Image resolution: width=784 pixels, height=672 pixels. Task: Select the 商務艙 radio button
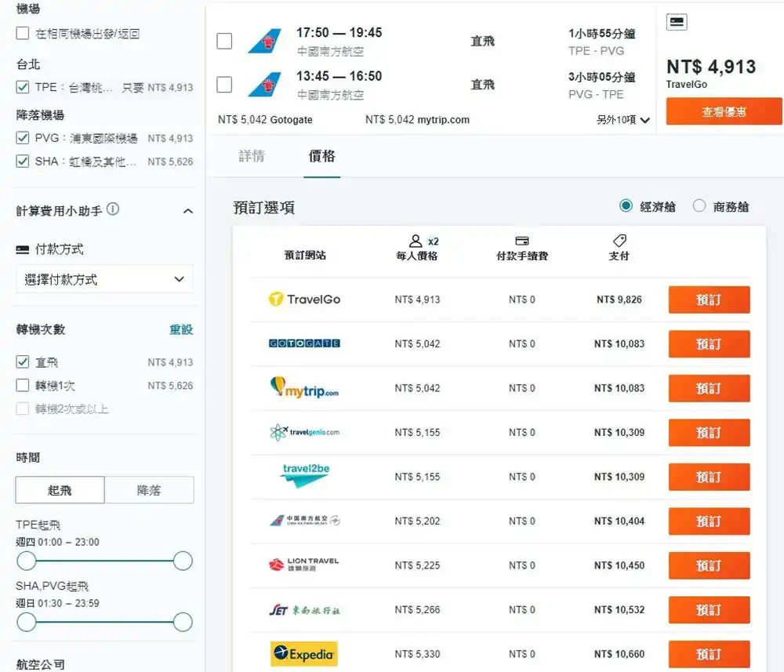coord(699,205)
